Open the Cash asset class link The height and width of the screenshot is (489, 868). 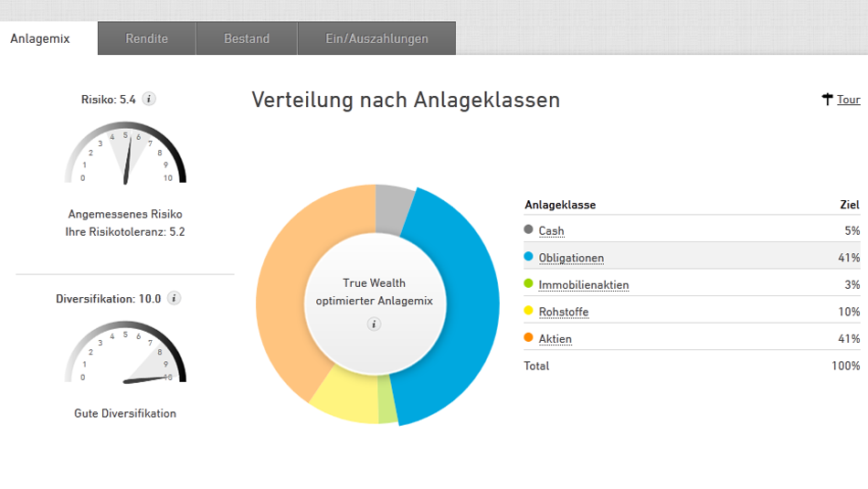point(551,231)
